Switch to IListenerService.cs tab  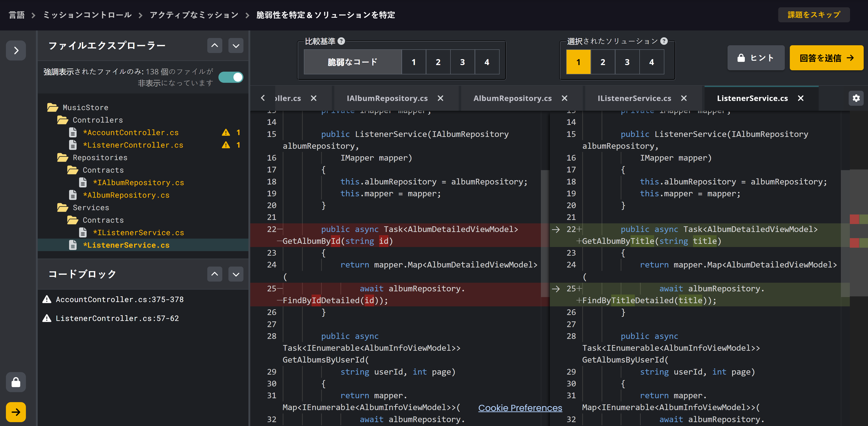pyautogui.click(x=634, y=98)
